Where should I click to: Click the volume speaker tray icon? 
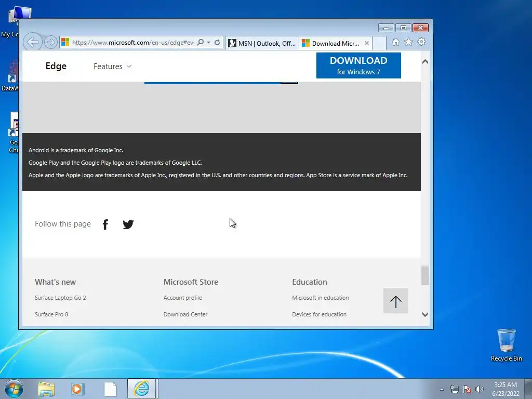[x=480, y=389]
